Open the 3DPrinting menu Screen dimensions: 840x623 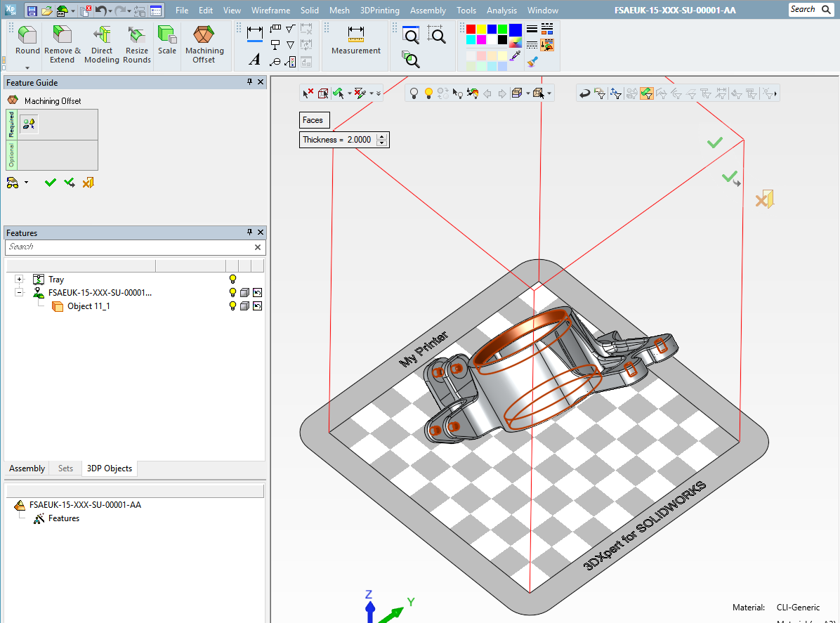click(379, 10)
